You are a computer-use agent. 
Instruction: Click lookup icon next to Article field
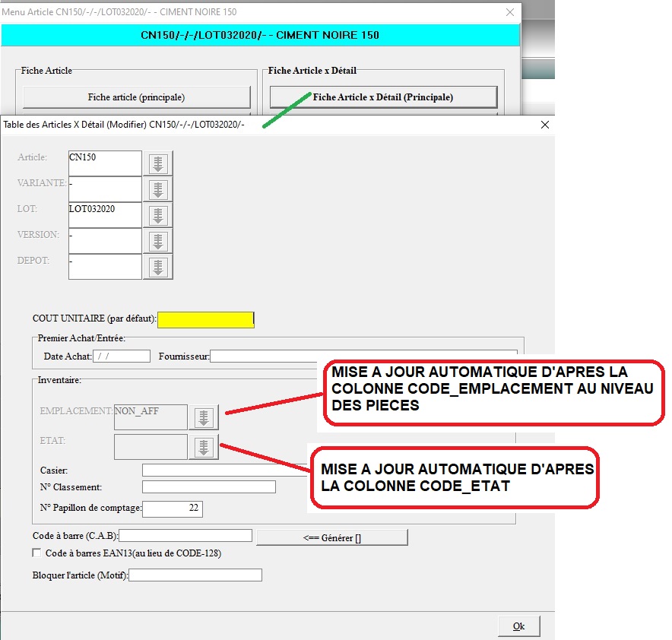[x=158, y=163]
